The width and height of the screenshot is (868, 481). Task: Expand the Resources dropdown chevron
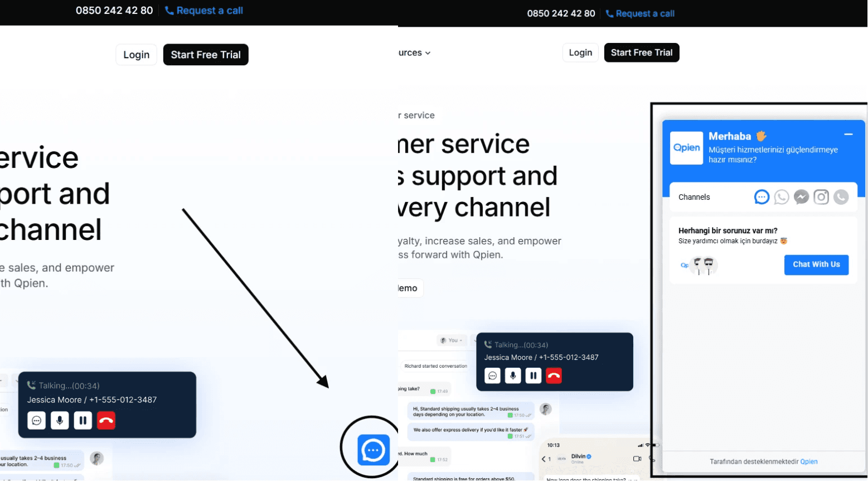[428, 53]
